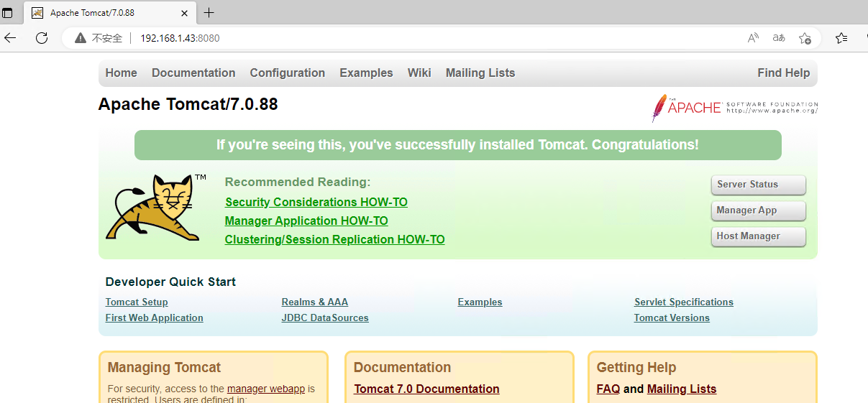
Task: Click the Recommended Reading heading
Action: point(298,182)
